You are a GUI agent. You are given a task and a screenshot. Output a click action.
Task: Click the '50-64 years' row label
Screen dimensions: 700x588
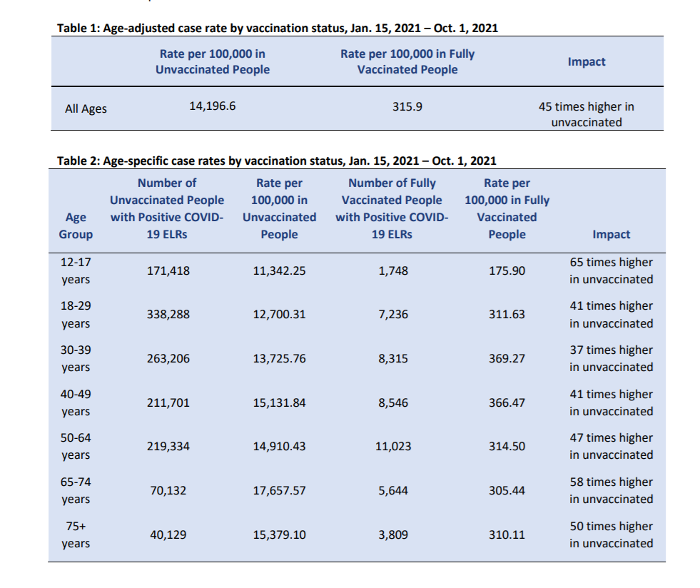coord(76,447)
